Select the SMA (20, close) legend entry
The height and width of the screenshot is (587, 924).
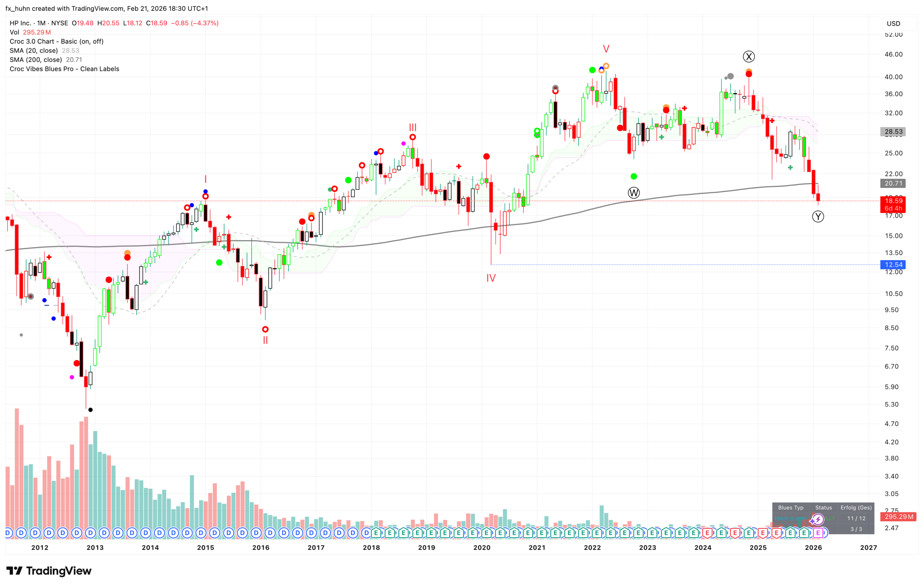click(34, 51)
